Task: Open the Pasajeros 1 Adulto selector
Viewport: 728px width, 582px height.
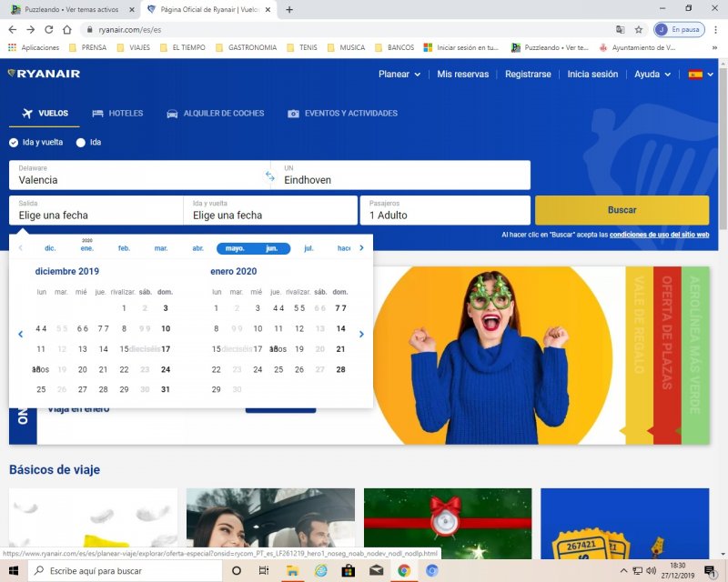Action: (x=444, y=210)
